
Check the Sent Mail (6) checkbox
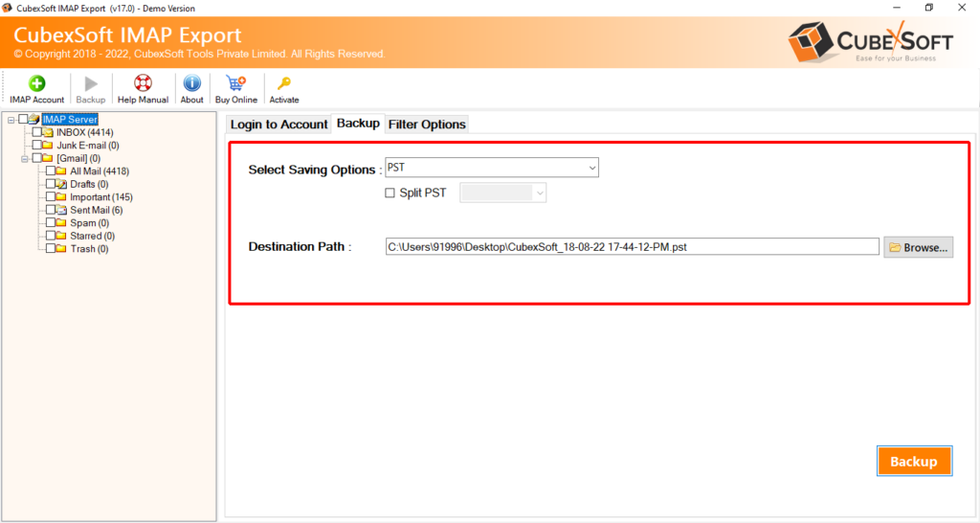point(50,210)
